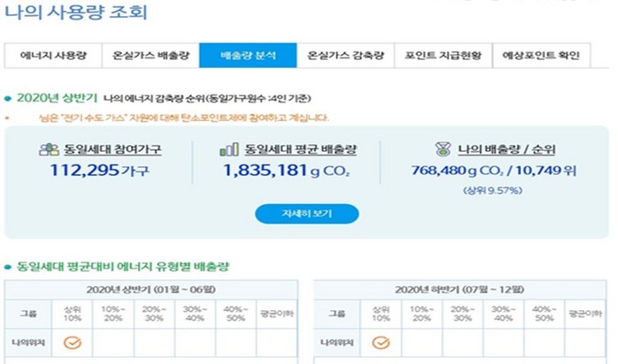Switch to the 온실가스 배출량 tab
The height and width of the screenshot is (364, 618).
150,56
